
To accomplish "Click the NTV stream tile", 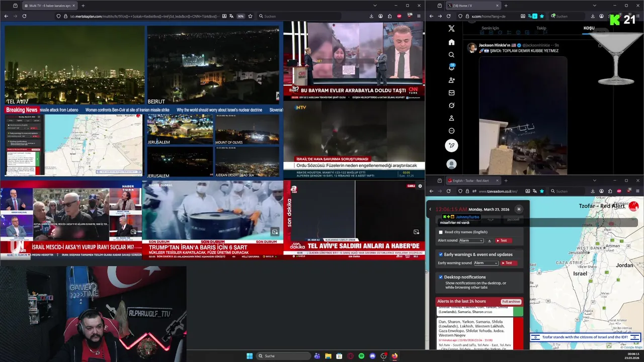I will (x=354, y=140).
